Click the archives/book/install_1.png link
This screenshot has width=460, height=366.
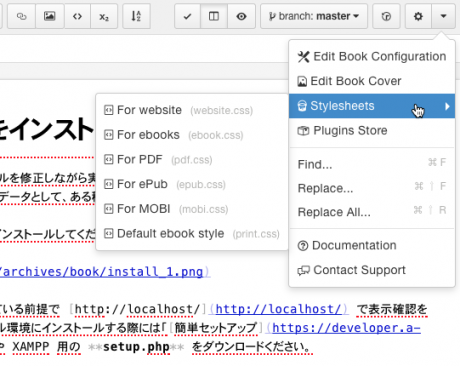(102, 272)
